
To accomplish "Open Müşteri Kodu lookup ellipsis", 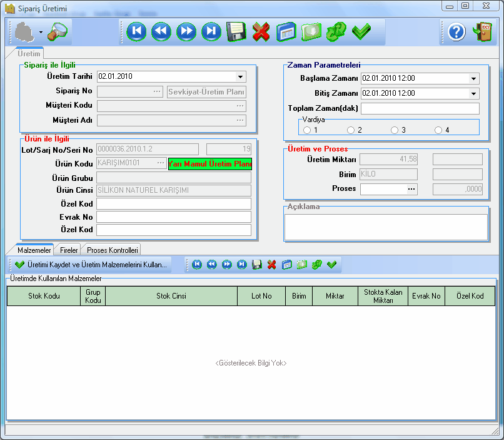I will (240, 106).
